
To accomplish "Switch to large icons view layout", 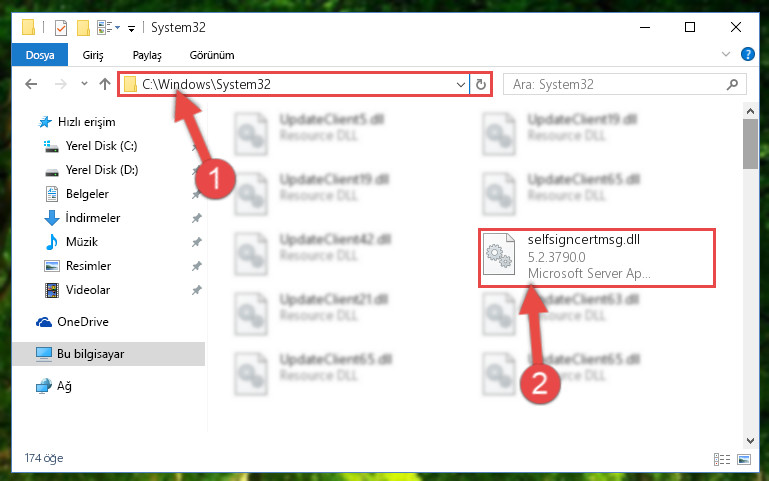I will [x=743, y=459].
